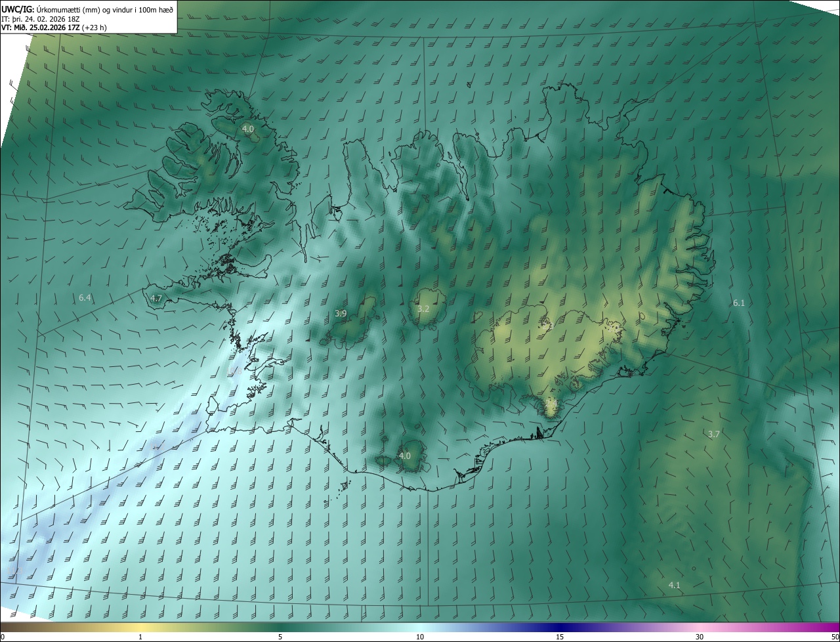Click the 3.9 value label

(341, 314)
